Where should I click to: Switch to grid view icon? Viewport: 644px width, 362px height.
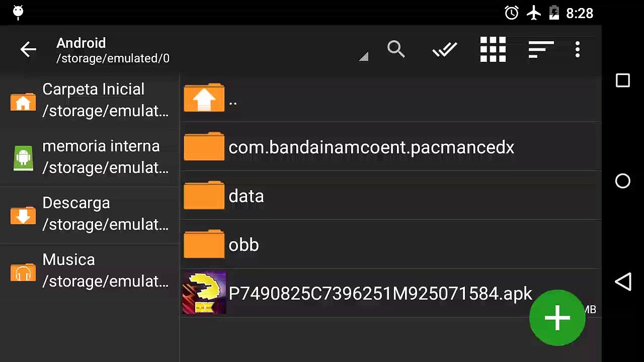click(x=493, y=49)
